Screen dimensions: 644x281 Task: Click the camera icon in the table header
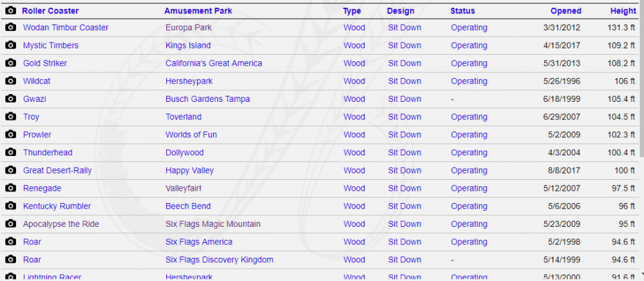tap(11, 11)
